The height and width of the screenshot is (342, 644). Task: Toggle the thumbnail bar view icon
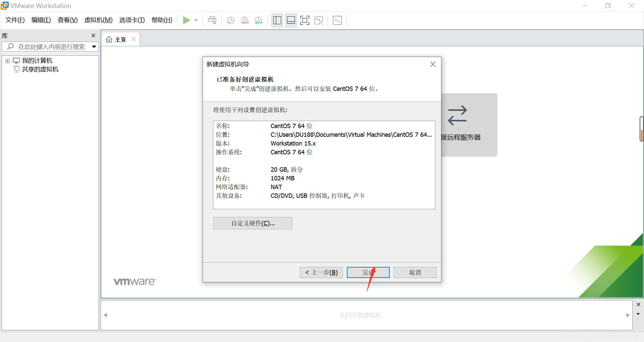(291, 20)
